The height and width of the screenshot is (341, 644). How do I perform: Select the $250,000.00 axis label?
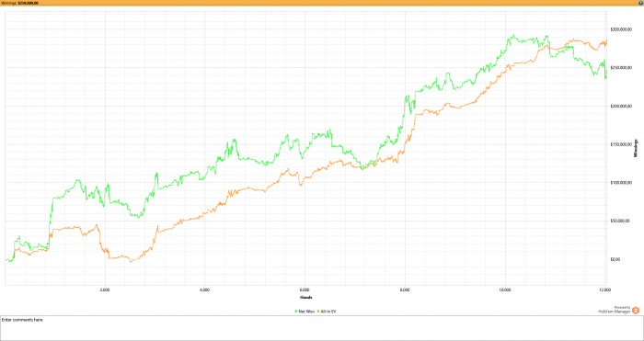tap(620, 68)
